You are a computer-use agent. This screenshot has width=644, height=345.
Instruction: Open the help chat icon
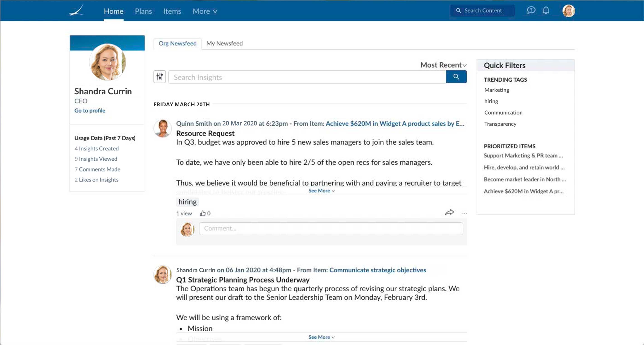[531, 10]
